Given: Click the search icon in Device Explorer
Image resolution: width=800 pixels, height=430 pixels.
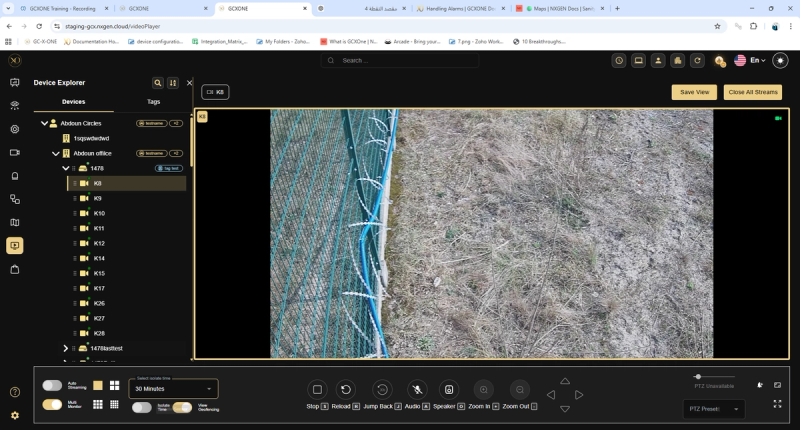Looking at the screenshot, I should [158, 83].
